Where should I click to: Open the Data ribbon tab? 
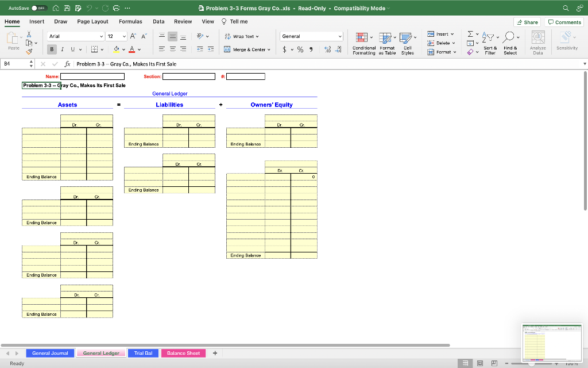pyautogui.click(x=158, y=21)
